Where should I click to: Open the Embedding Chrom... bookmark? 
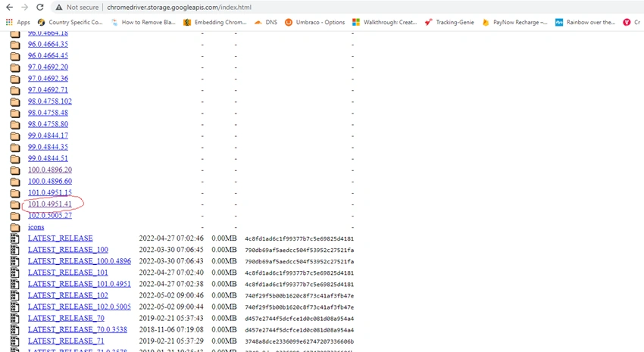tap(215, 22)
